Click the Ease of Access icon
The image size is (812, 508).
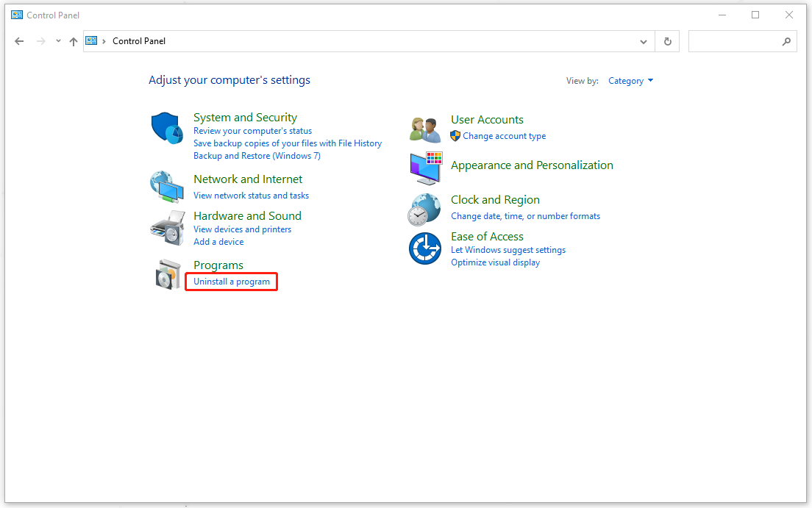424,248
